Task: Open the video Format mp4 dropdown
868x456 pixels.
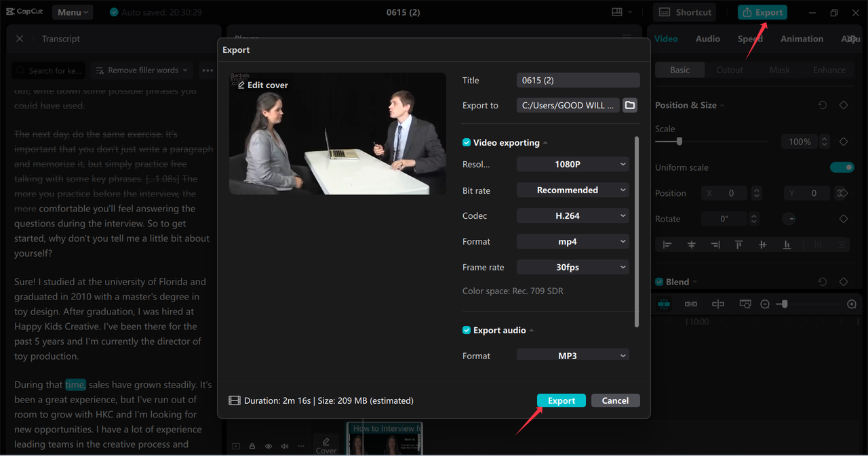Action: pos(573,241)
